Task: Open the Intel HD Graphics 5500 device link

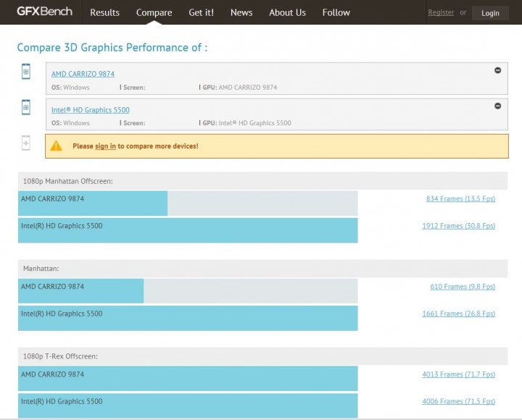Action: pyautogui.click(x=90, y=110)
